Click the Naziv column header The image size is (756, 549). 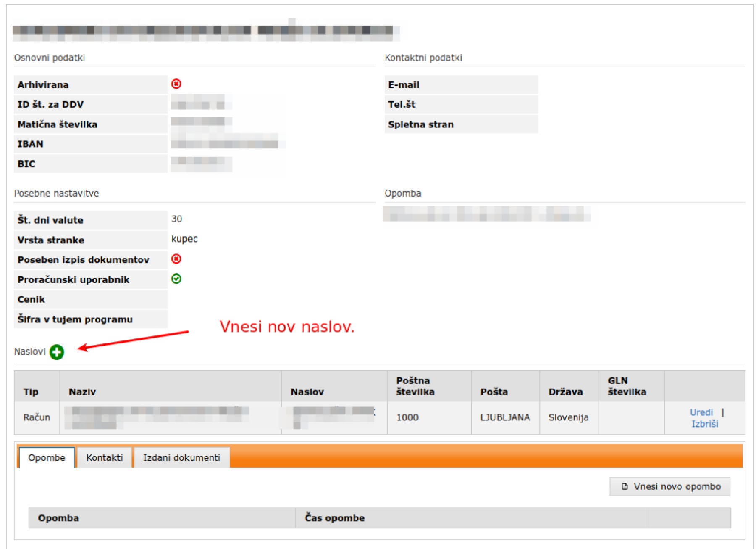coord(82,392)
